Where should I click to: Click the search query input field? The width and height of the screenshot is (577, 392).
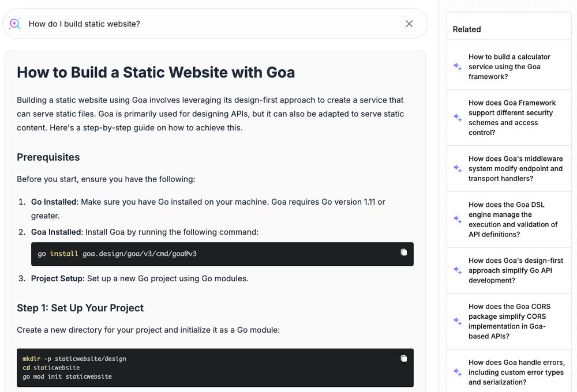point(215,24)
